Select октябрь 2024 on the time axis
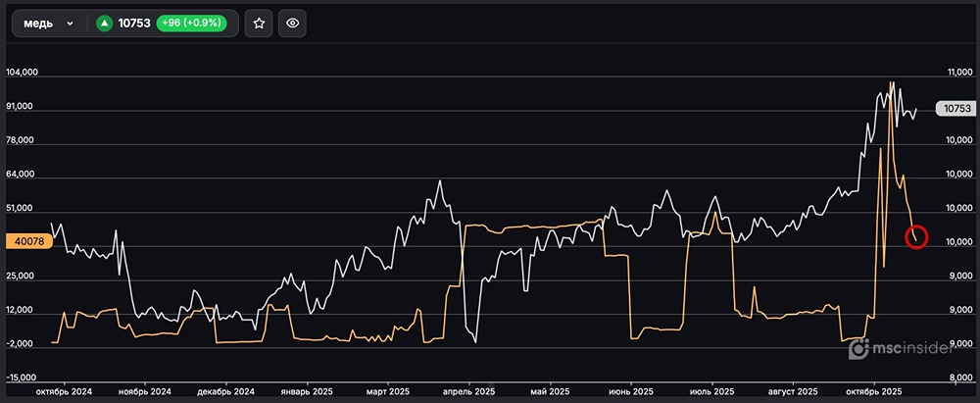Screen dimensions: 980x403 pyautogui.click(x=63, y=389)
